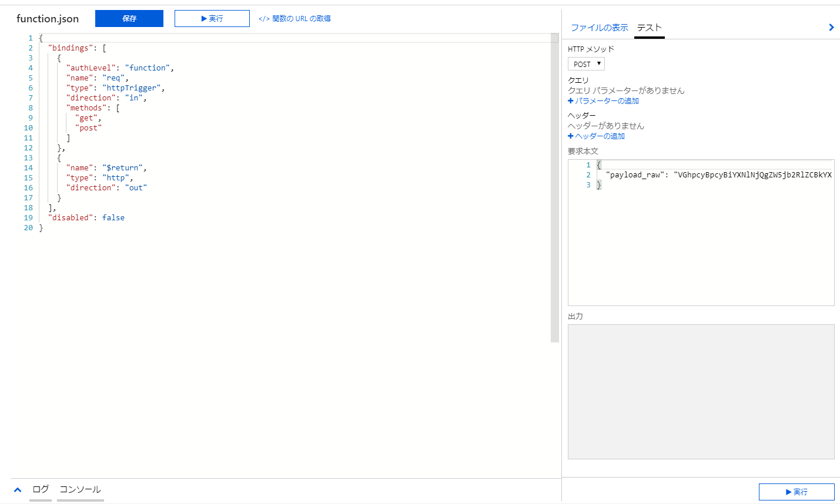Screen dimensions: 840x504
Task: Open the コンソール tab
Action: (x=81, y=489)
